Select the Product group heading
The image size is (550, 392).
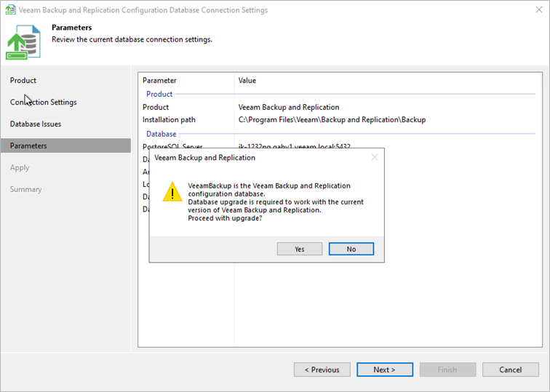click(x=159, y=94)
